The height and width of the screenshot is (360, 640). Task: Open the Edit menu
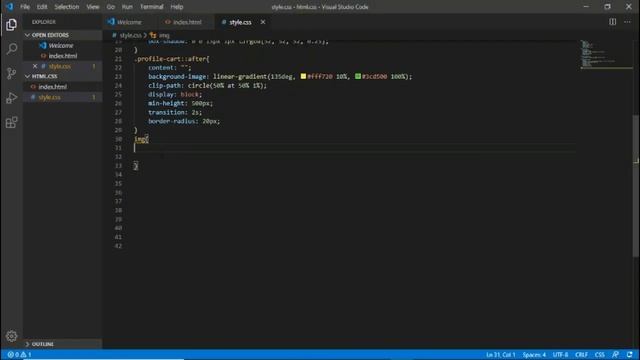pyautogui.click(x=42, y=7)
